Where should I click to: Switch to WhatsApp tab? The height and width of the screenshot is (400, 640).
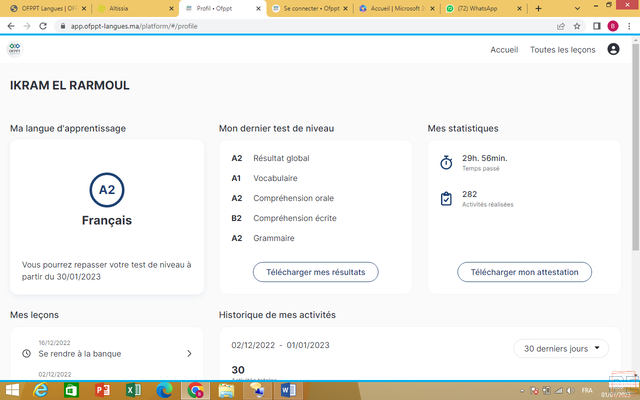(484, 9)
